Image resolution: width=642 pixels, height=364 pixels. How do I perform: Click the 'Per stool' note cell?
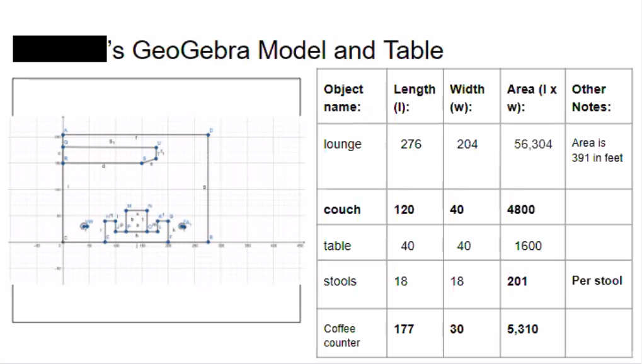pyautogui.click(x=599, y=284)
